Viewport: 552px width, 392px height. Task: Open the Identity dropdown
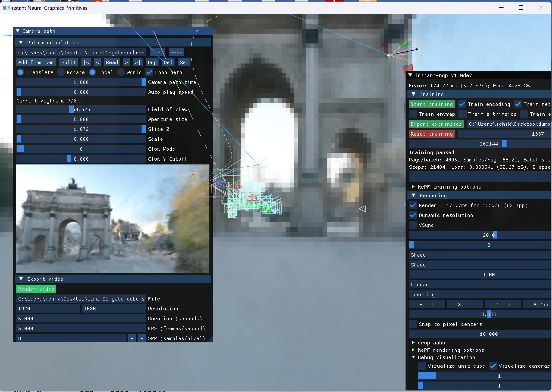click(480, 294)
